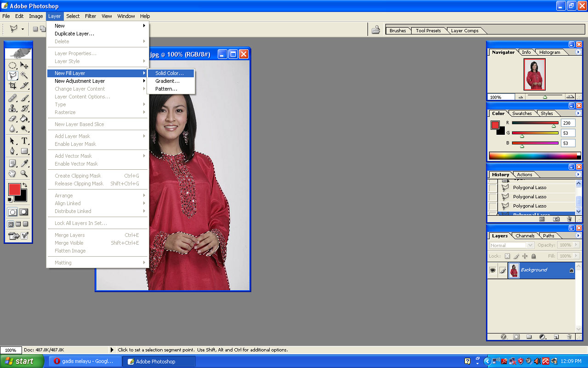
Task: Select the History Brush tool
Action: point(24,108)
